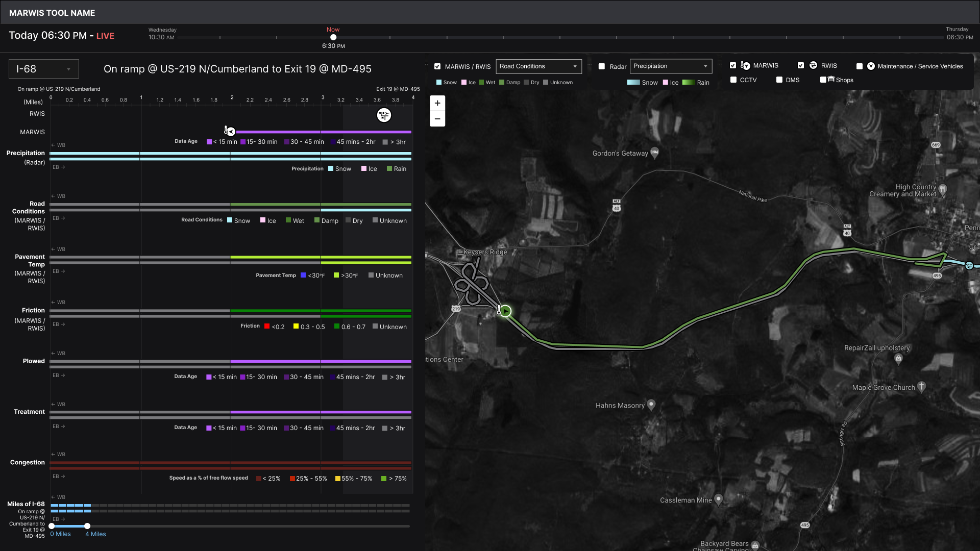Enable the CCTV checkbox
980x551 pixels.
click(733, 80)
